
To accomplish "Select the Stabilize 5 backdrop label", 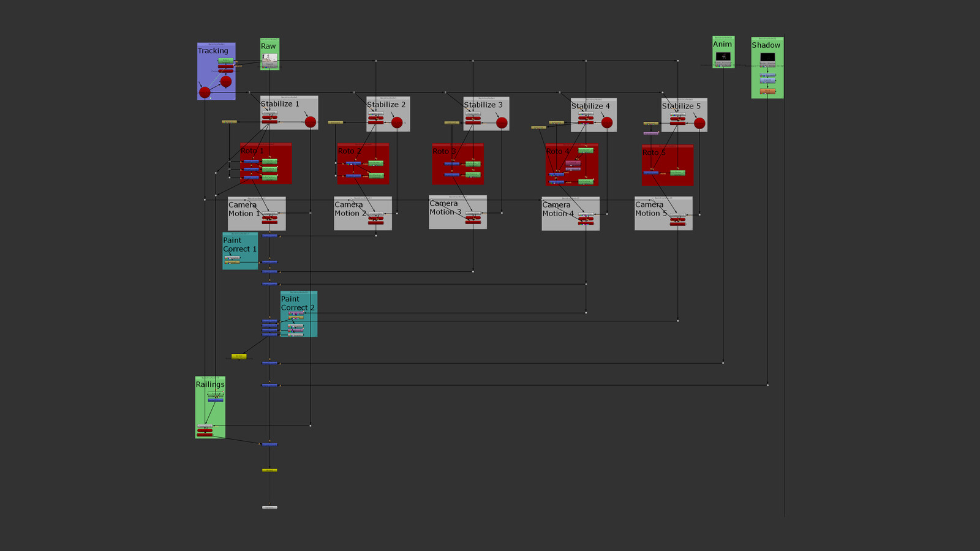I will coord(681,106).
